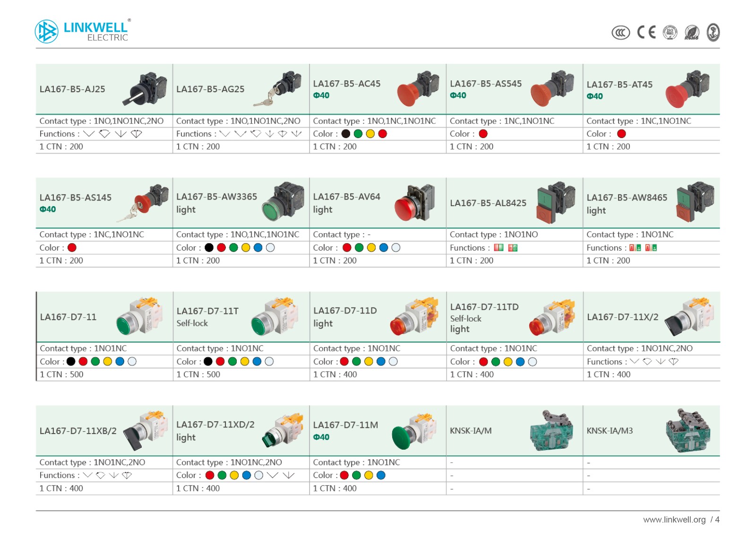Click the green color dot for LA167-D7-11
The image size is (756, 540).
pyautogui.click(x=95, y=361)
